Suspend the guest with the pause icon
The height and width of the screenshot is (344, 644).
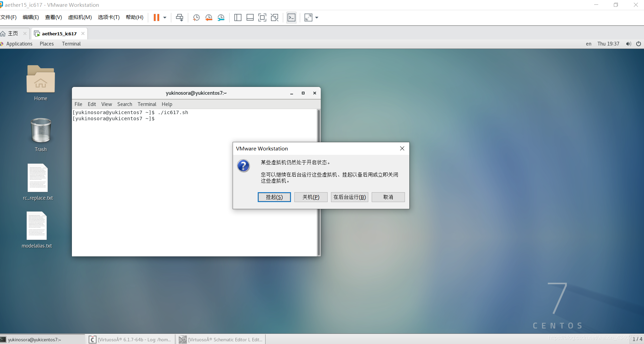point(156,17)
